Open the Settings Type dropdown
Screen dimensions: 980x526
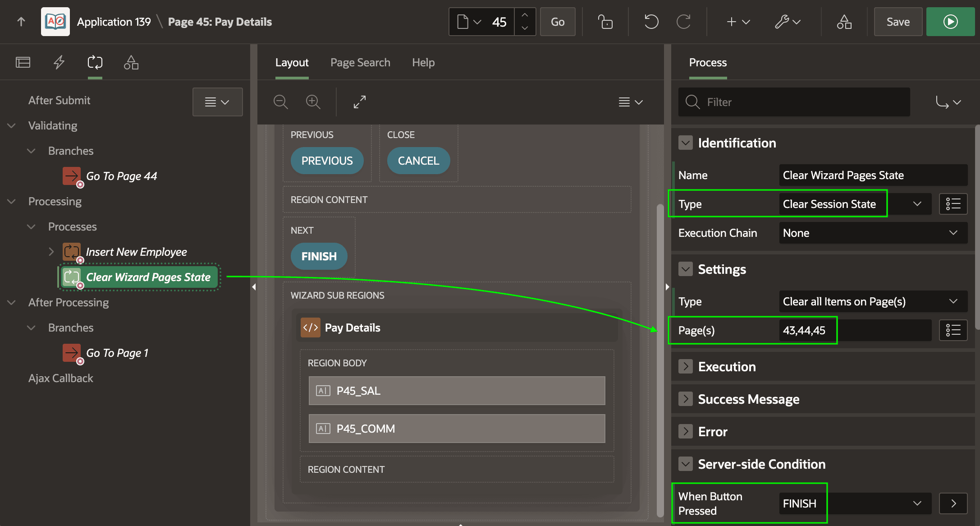873,301
